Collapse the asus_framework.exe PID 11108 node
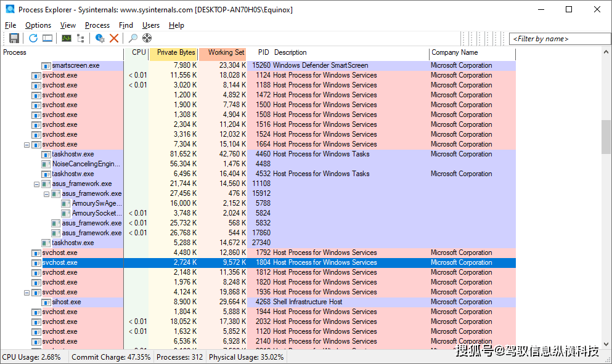 click(x=37, y=184)
